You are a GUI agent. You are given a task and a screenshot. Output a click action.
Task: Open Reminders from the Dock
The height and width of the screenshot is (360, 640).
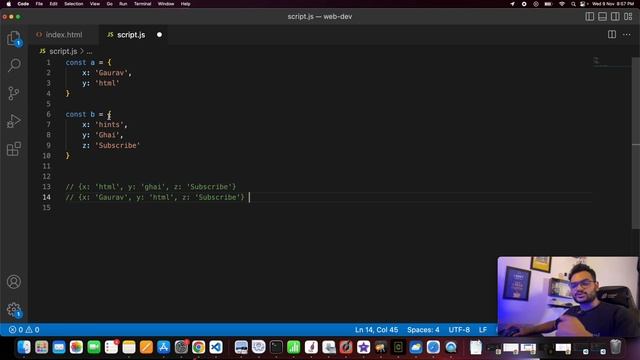click(x=111, y=347)
